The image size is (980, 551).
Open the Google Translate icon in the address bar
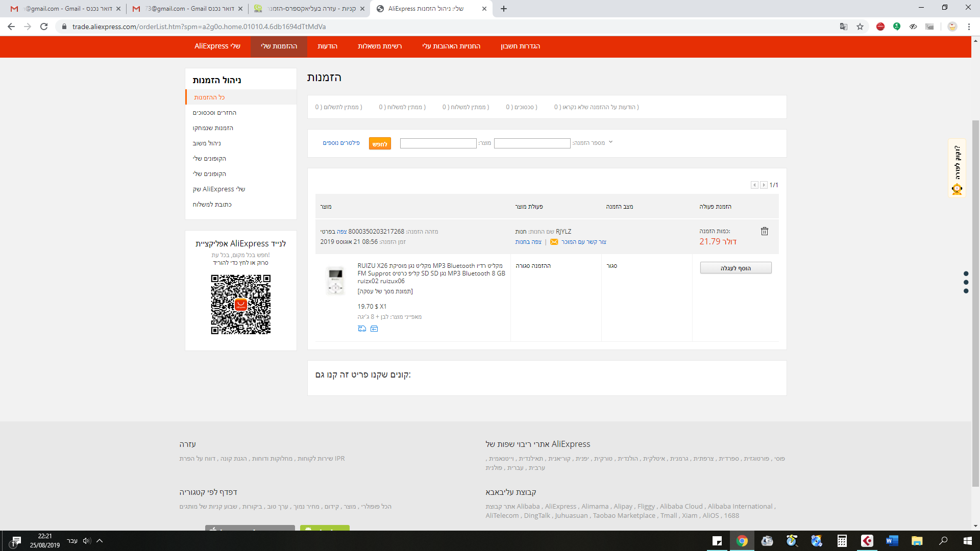[844, 27]
